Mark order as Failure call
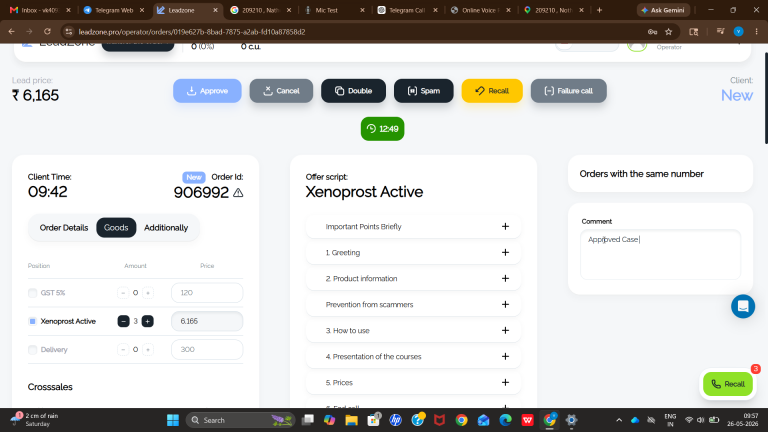The width and height of the screenshot is (768, 432). tap(569, 91)
